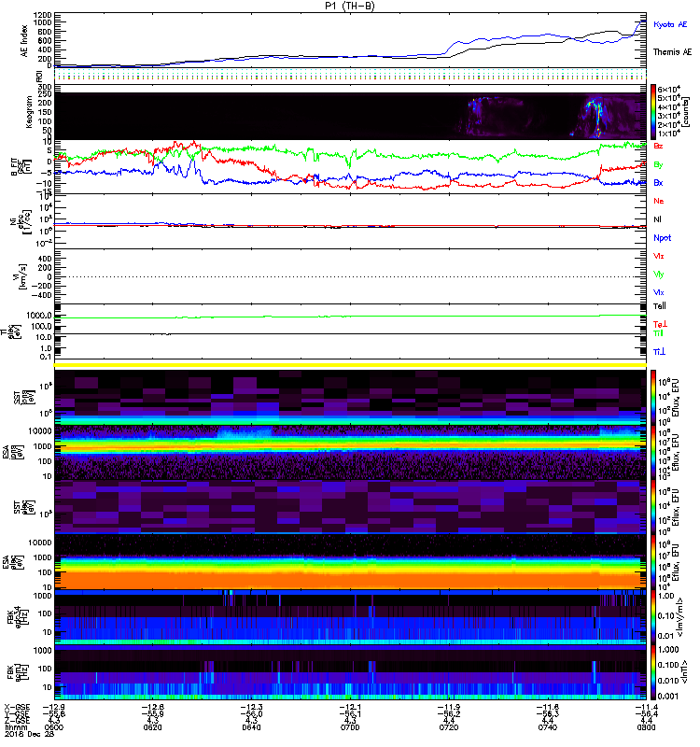Image resolution: width=700 pixels, height=747 pixels.
Task: Click the '[counts]' color bar unit label
Action: [x=686, y=112]
